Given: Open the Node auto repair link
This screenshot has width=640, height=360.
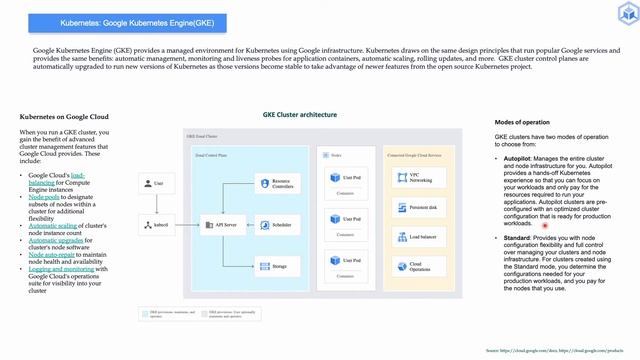Looking at the screenshot, I should tap(51, 254).
